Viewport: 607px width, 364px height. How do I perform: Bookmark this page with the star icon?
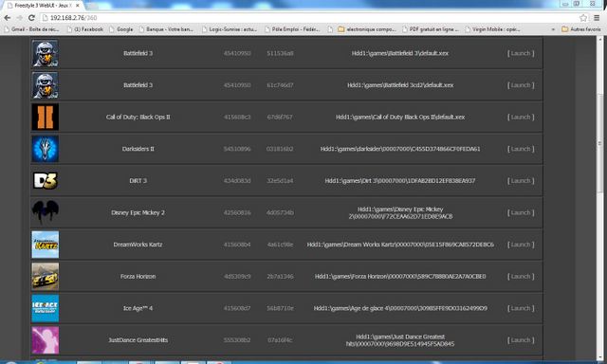pyautogui.click(x=583, y=18)
